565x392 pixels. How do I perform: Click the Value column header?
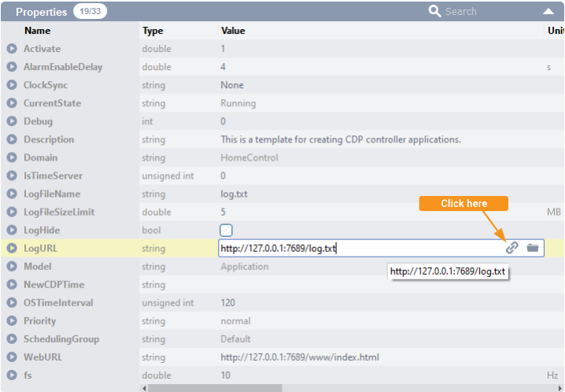[x=233, y=31]
